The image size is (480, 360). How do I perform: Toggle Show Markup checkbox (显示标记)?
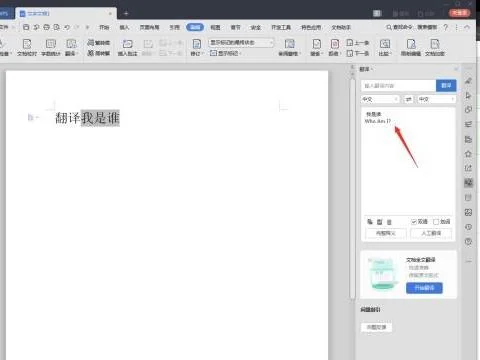click(225, 53)
